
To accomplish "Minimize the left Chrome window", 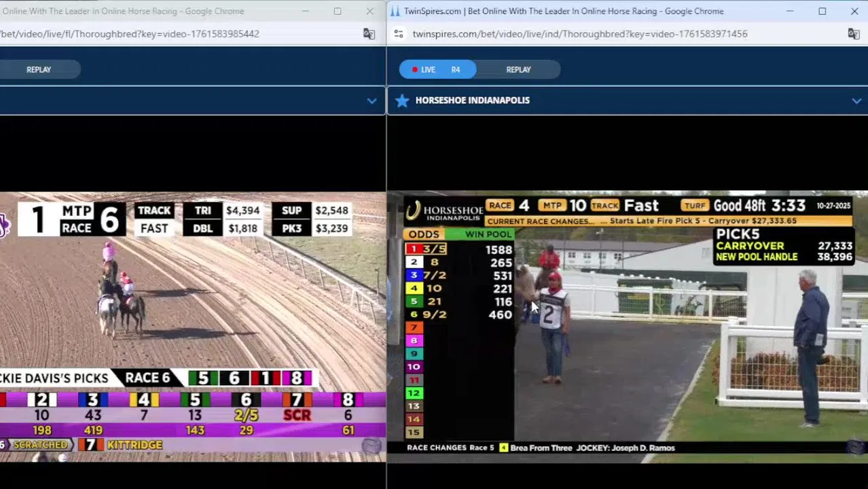I will point(305,11).
